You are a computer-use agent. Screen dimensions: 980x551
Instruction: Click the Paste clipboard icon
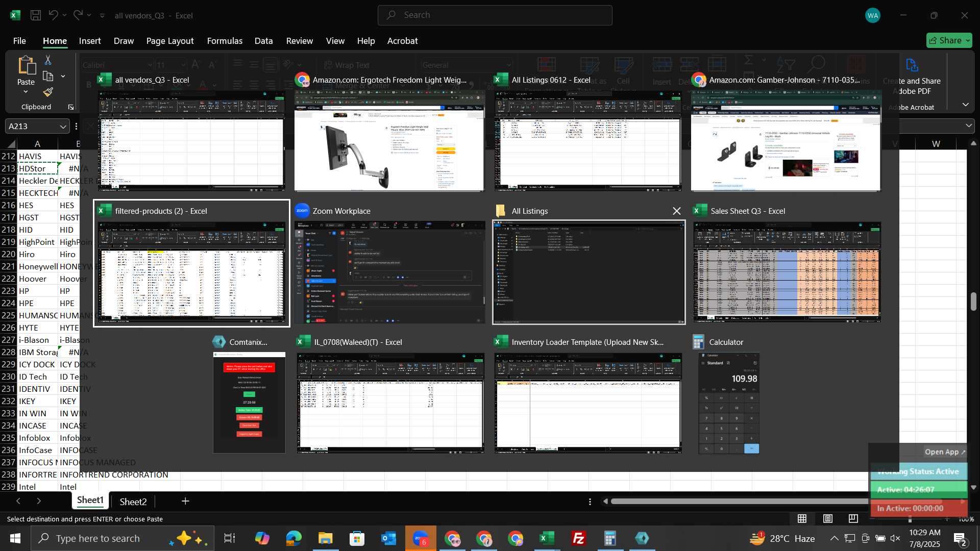(26, 66)
